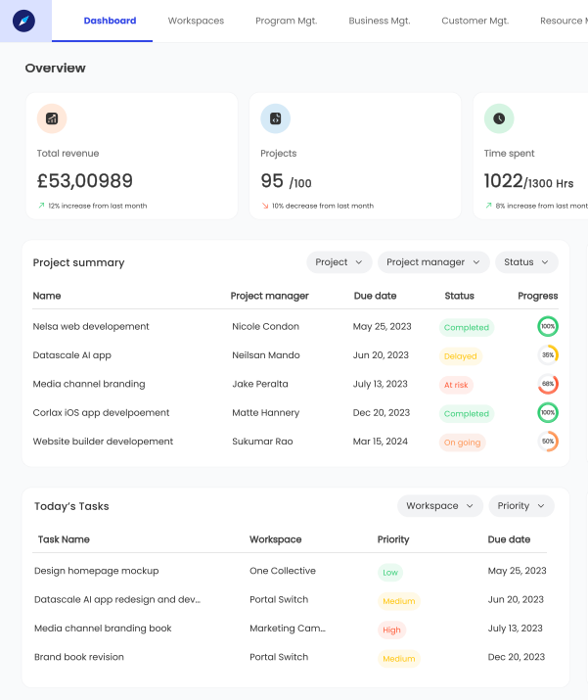
Task: Click the Delayed status badge
Action: [x=461, y=356]
